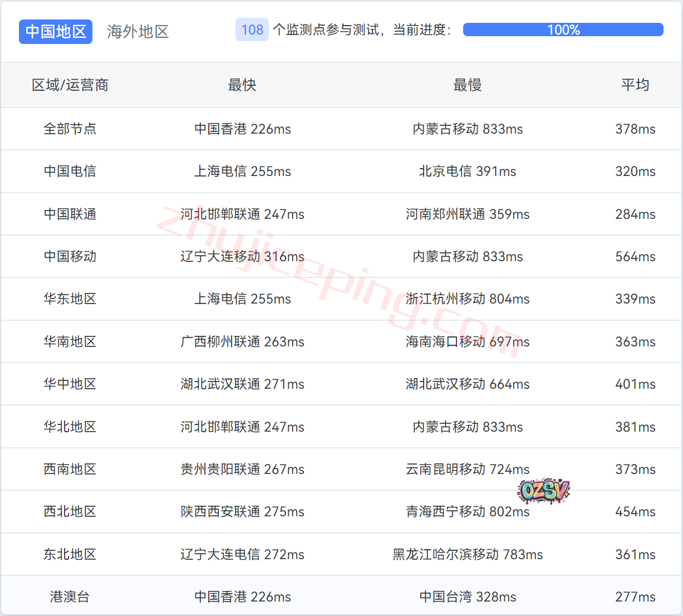Viewport: 683px width, 616px height.
Task: Sort by the 最慢 column header
Action: coord(468,85)
